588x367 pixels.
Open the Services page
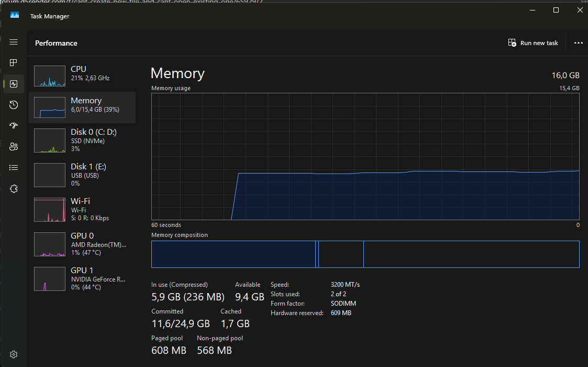click(x=14, y=189)
